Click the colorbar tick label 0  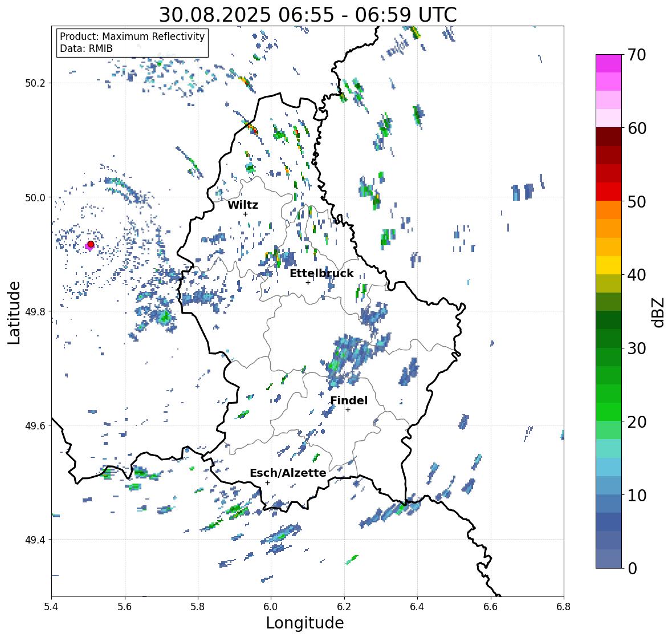633,569
